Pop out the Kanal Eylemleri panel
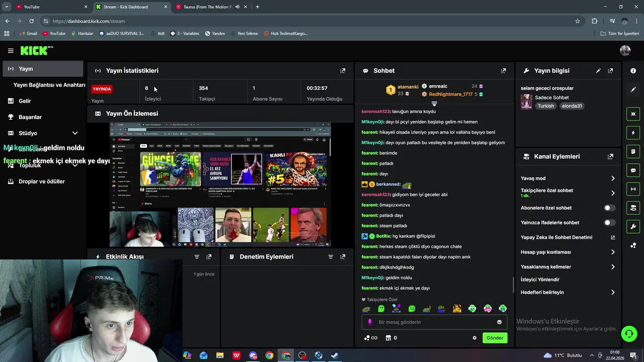This screenshot has width=644, height=362. [x=610, y=156]
